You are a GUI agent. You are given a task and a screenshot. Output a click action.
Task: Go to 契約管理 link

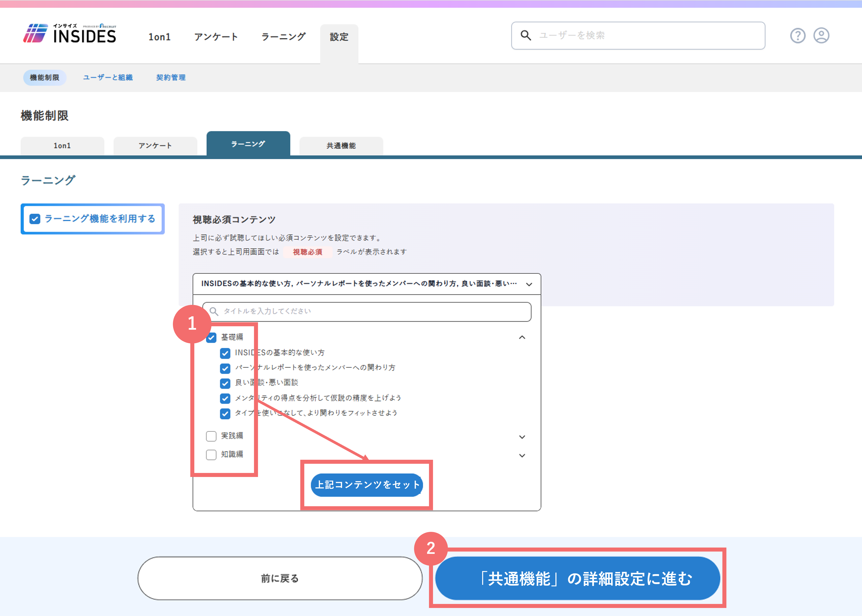click(x=171, y=77)
